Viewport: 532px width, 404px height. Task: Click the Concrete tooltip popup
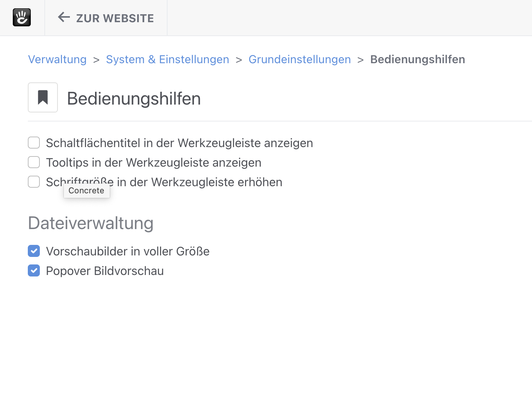[x=87, y=191]
